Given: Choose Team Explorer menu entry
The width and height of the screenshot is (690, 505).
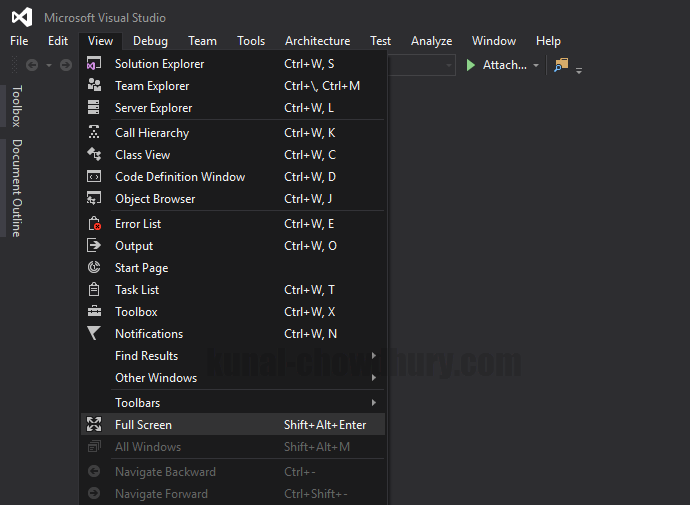Looking at the screenshot, I should click(233, 85).
